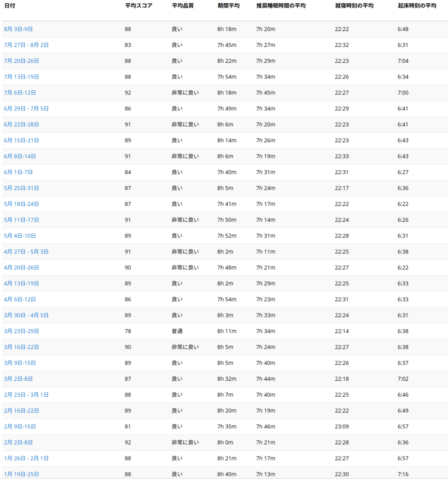Click the 平均スコア column header
448x479 pixels.
[138, 6]
